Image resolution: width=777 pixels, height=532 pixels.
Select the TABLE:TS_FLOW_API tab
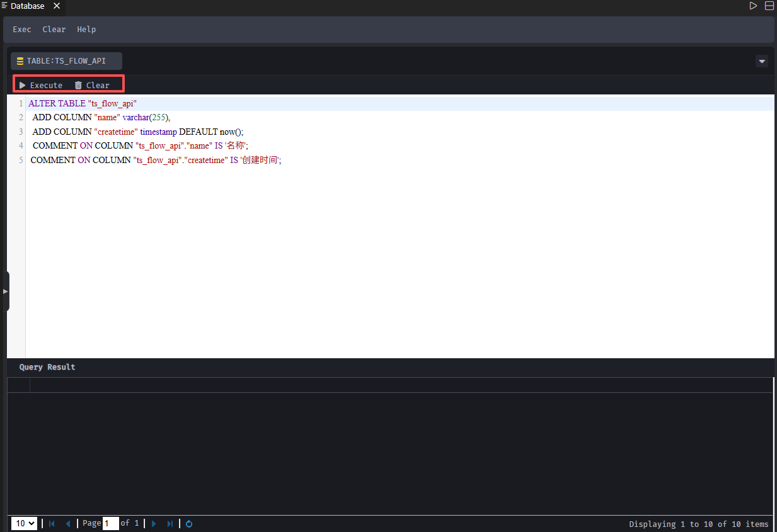[66, 61]
